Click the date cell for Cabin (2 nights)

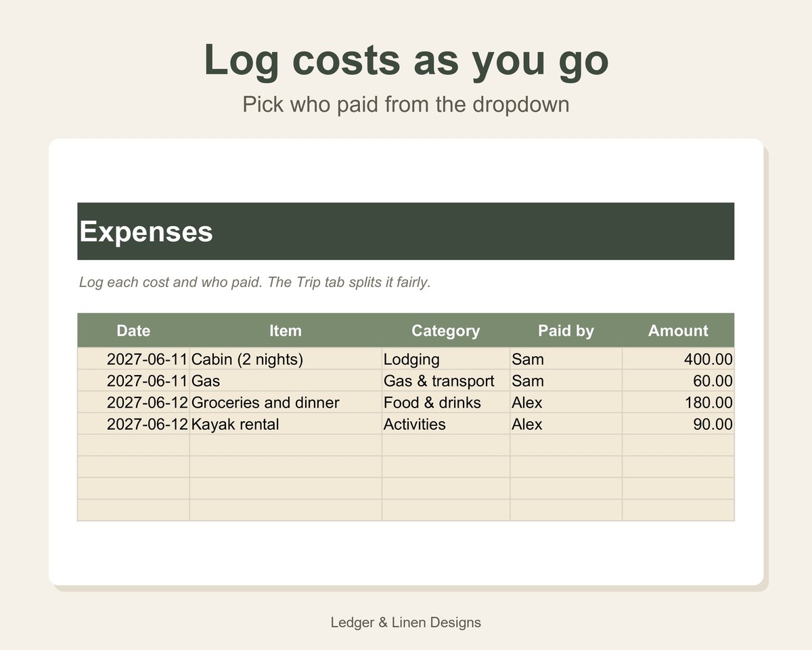[133, 359]
